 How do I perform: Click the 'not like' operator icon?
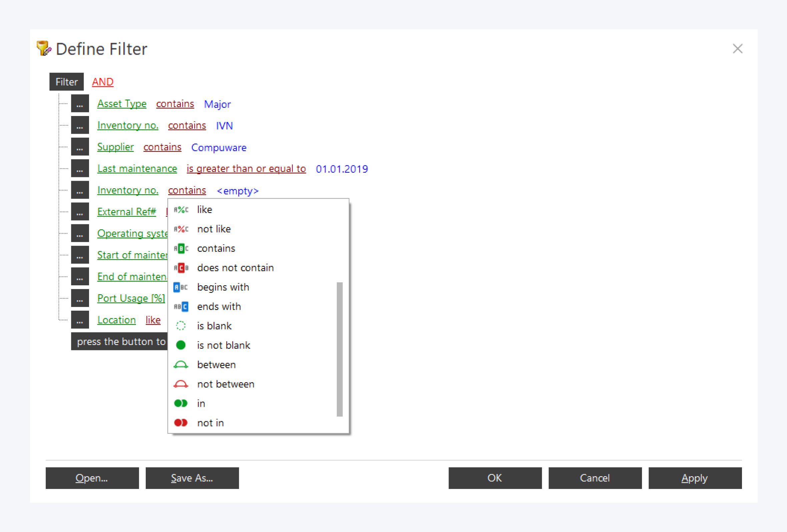point(181,229)
